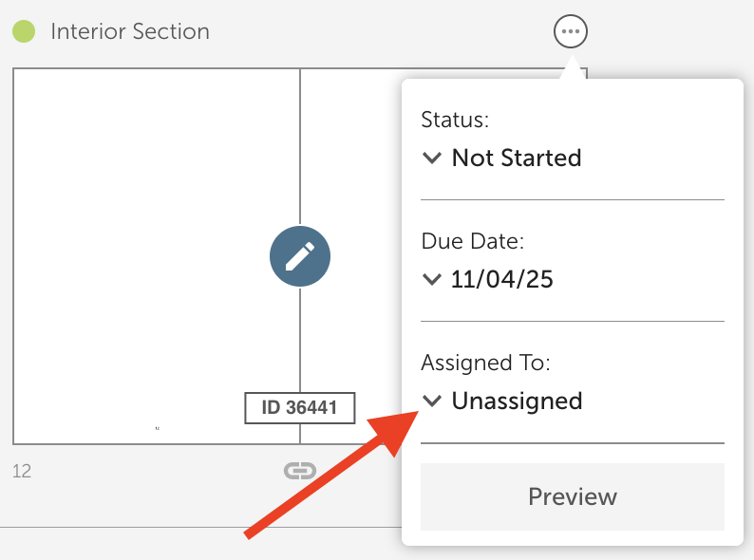
Task: Click the Preview button
Action: coord(573,496)
